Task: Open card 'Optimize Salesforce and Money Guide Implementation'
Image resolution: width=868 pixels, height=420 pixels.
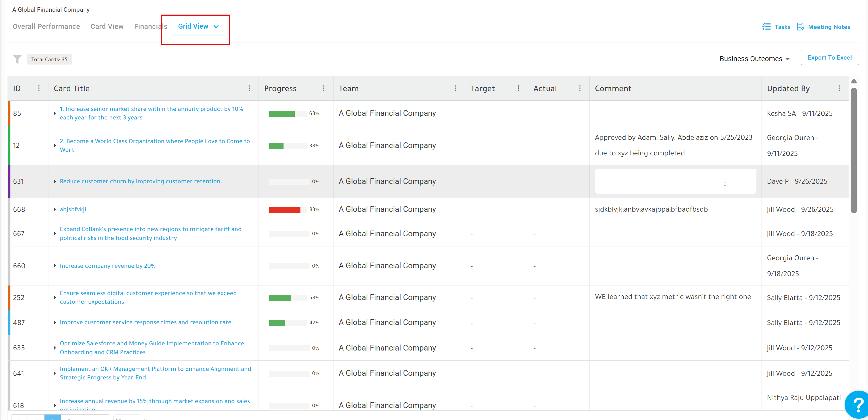Action: point(152,348)
